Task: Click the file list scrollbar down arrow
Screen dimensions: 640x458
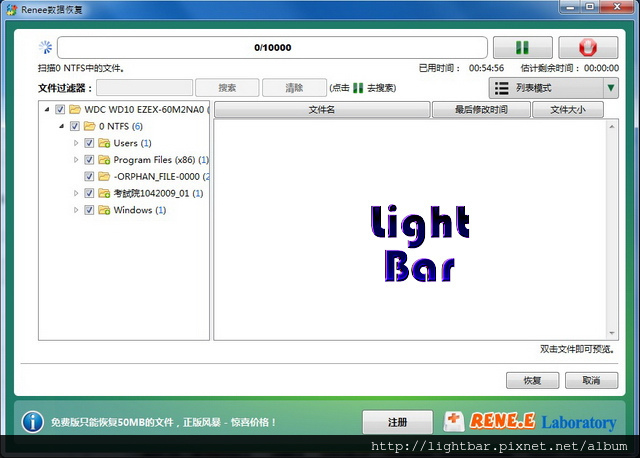Action: pos(611,333)
